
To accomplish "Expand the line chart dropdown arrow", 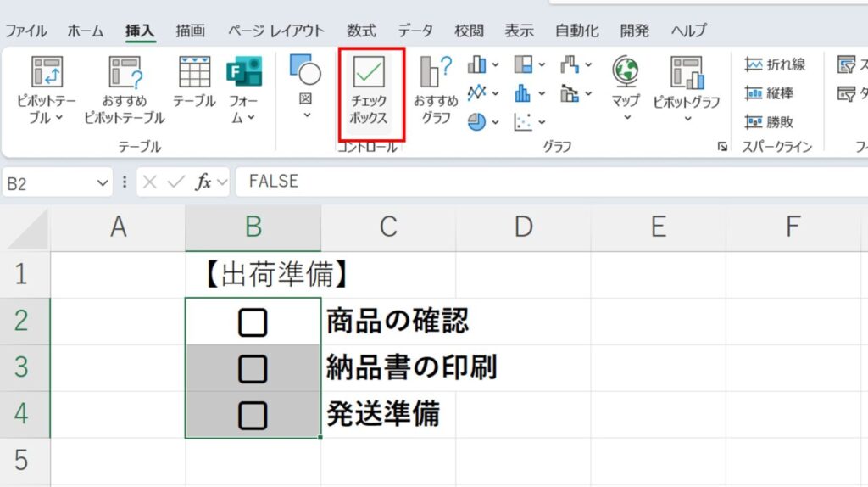I will [x=495, y=93].
